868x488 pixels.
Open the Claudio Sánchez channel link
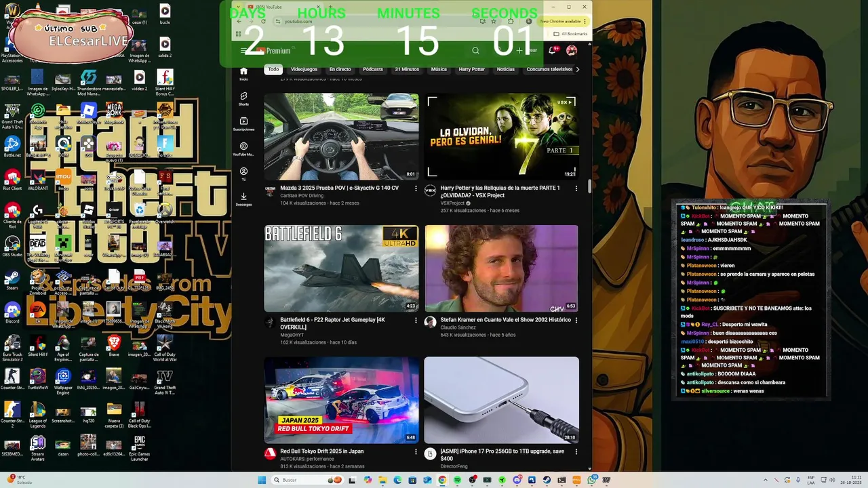[458, 327]
